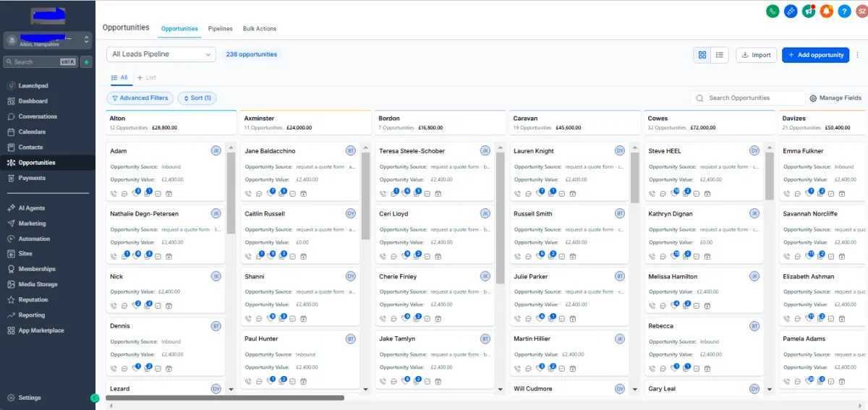
Task: Open the All Leads Pipeline dropdown
Action: [161, 54]
